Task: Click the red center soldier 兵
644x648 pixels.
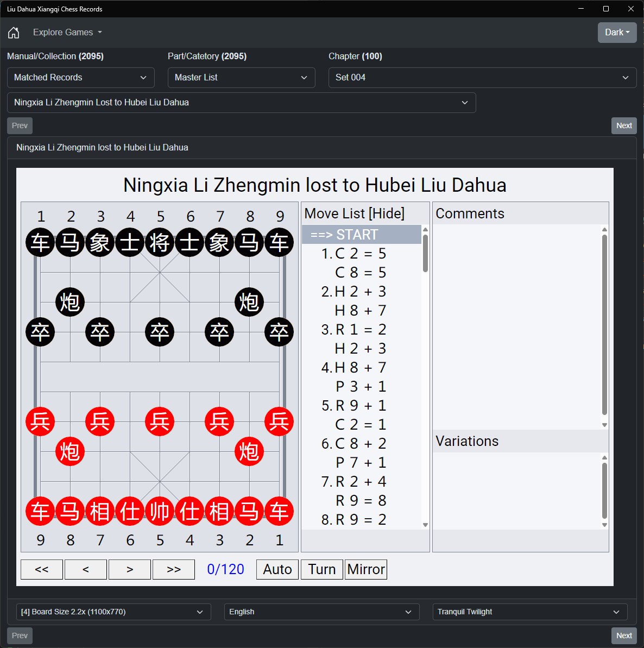Action: coord(160,421)
